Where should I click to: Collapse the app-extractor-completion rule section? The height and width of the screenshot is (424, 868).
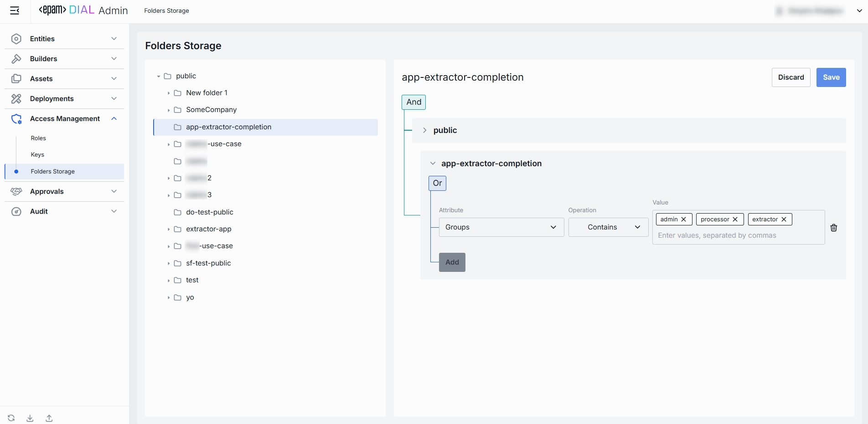coord(433,163)
